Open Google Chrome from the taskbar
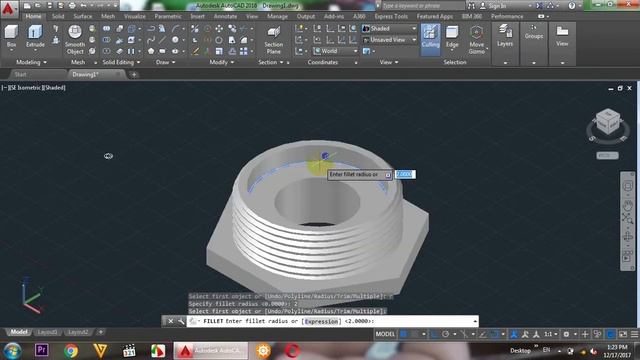The image size is (640, 360). tap(71, 351)
